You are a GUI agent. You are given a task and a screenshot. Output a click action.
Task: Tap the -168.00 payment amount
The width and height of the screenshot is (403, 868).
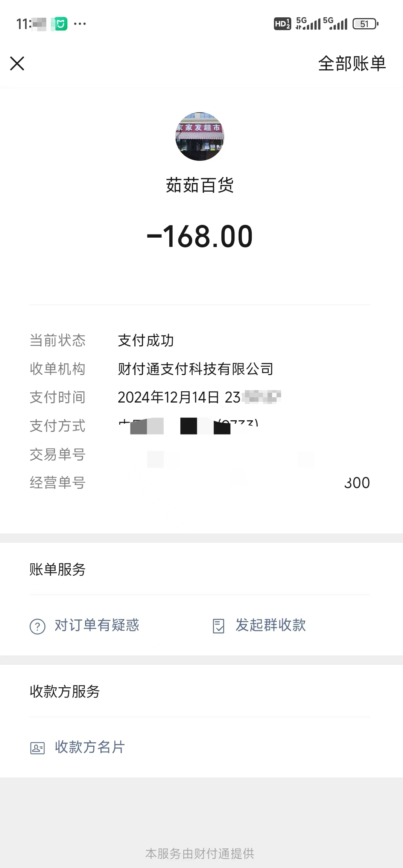coord(200,237)
